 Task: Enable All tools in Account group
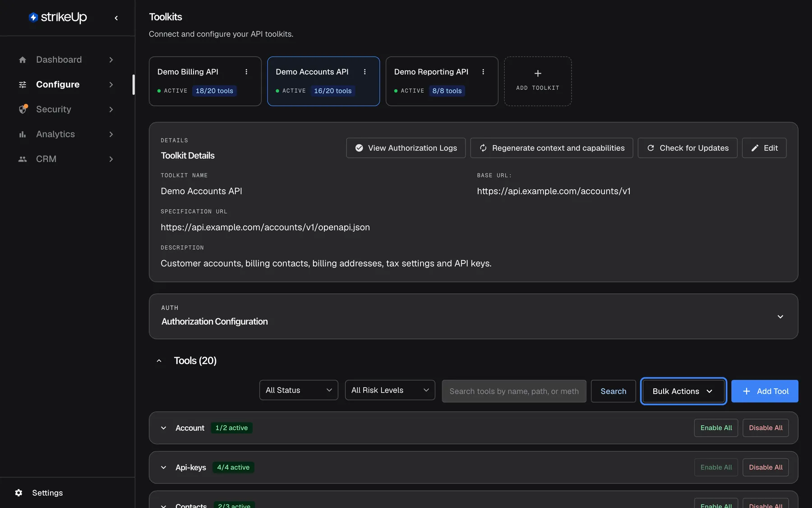(716, 428)
